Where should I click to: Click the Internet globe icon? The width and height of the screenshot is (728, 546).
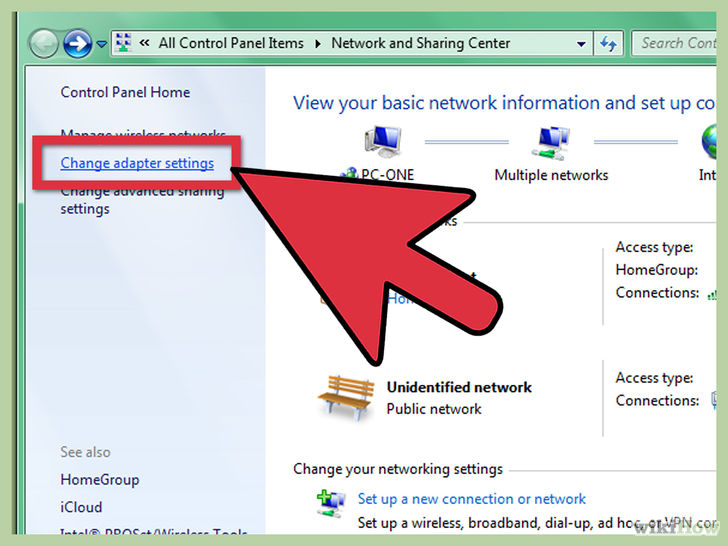click(709, 141)
